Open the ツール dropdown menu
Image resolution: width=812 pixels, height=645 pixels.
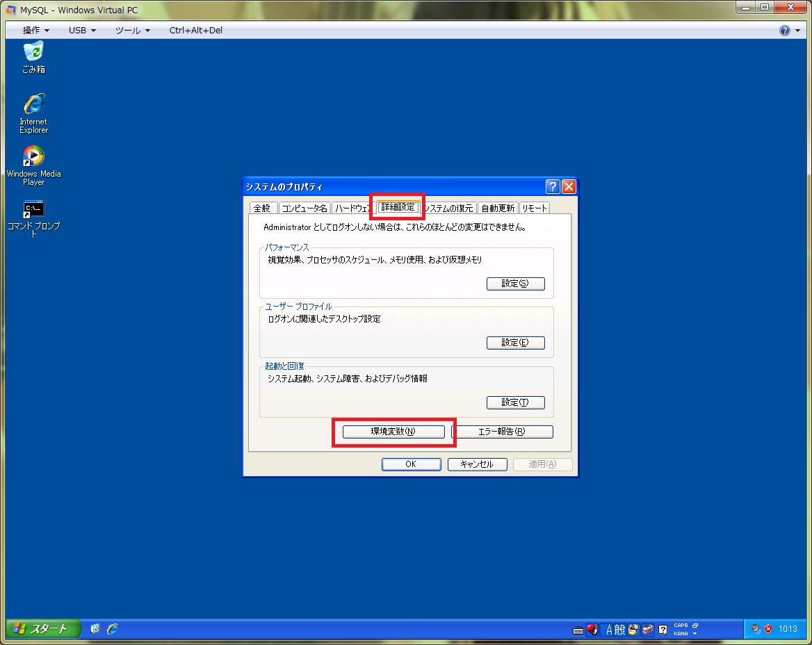point(133,30)
